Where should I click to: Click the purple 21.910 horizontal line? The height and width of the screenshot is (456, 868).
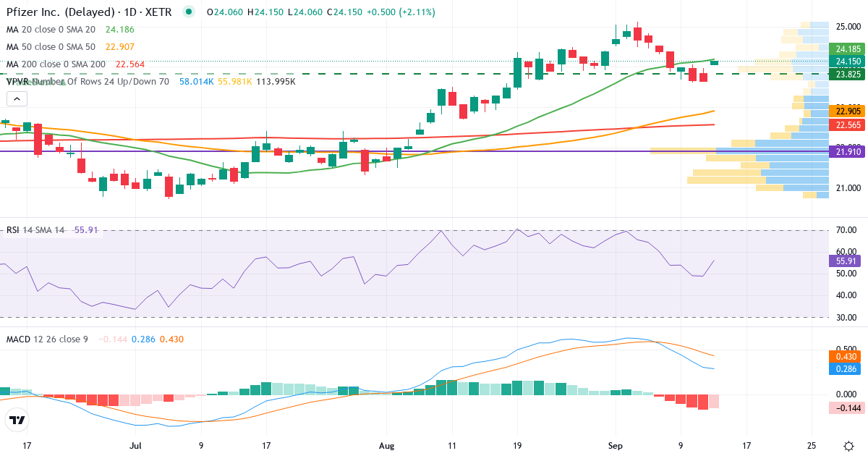click(x=414, y=151)
